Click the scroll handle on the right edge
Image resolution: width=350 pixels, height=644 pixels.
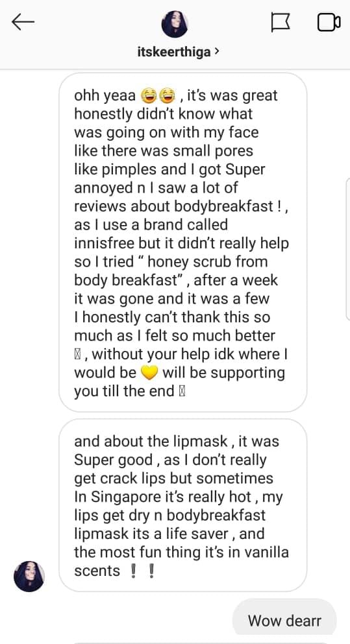[x=348, y=248]
